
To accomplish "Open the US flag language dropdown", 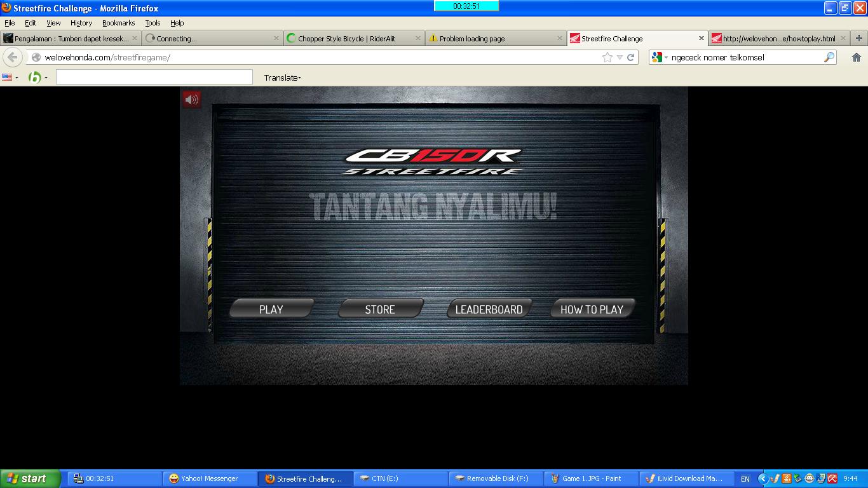I will [10, 78].
